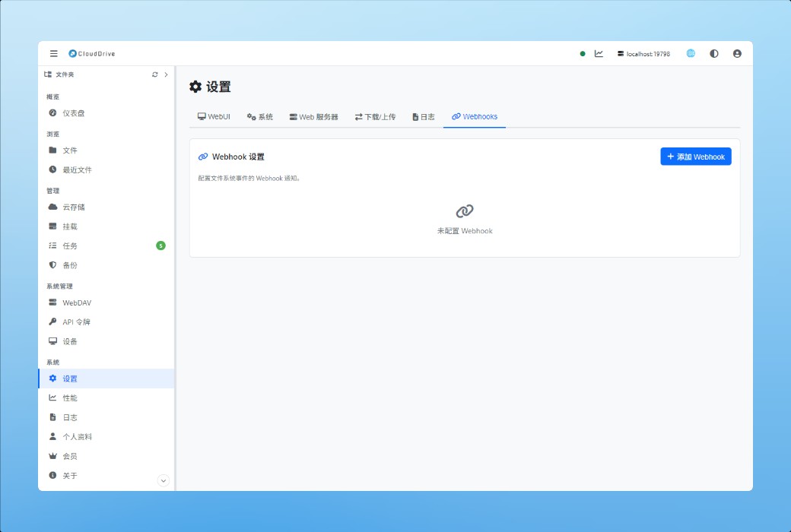Switch to the System (系统) tab

(260, 116)
